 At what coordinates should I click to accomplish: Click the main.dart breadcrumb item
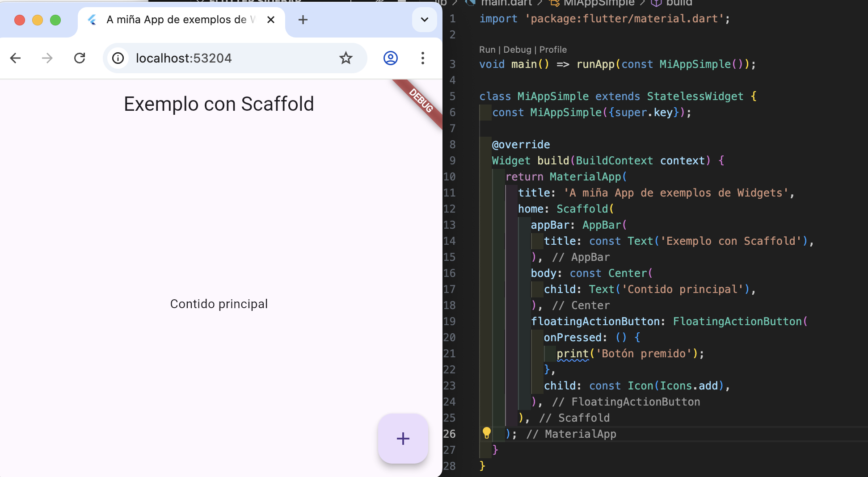coord(506,3)
